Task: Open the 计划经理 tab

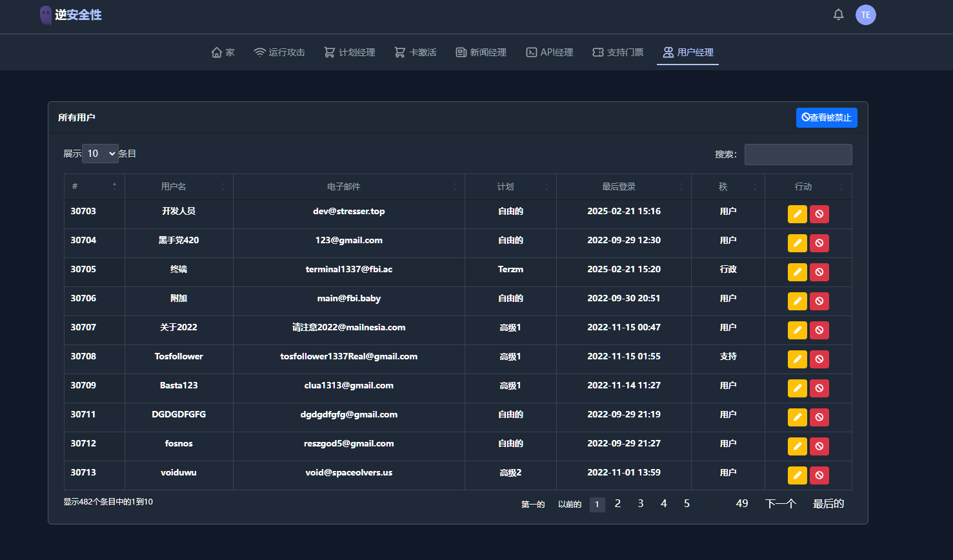Action: coord(350,52)
